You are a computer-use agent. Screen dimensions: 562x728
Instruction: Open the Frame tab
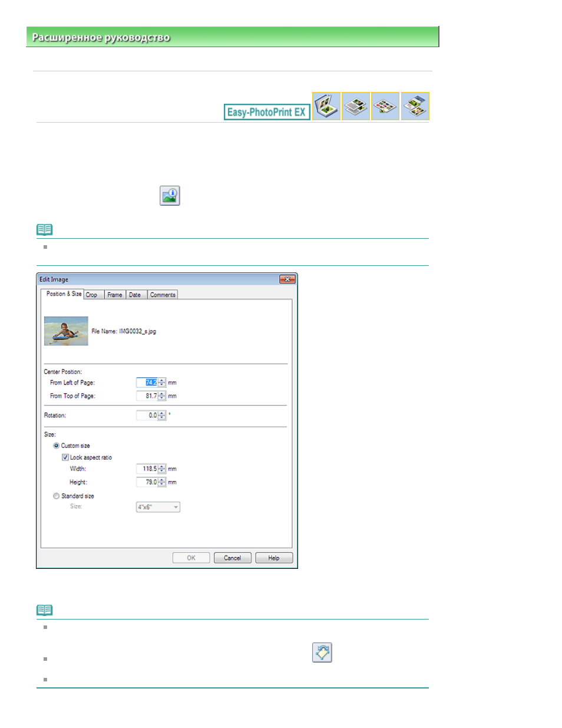115,295
